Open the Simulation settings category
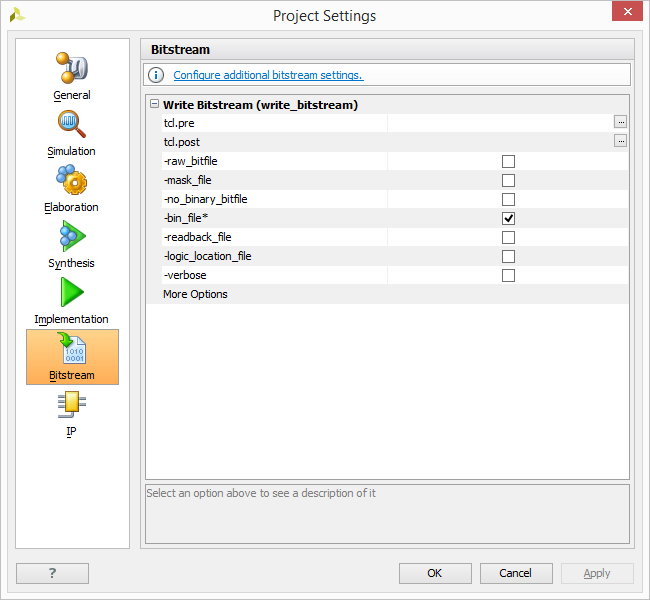The height and width of the screenshot is (600, 650). point(72,134)
